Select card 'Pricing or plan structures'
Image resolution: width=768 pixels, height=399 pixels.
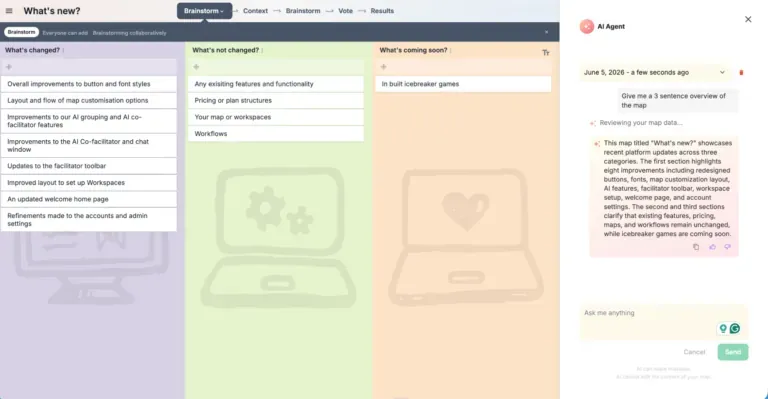tap(276, 100)
